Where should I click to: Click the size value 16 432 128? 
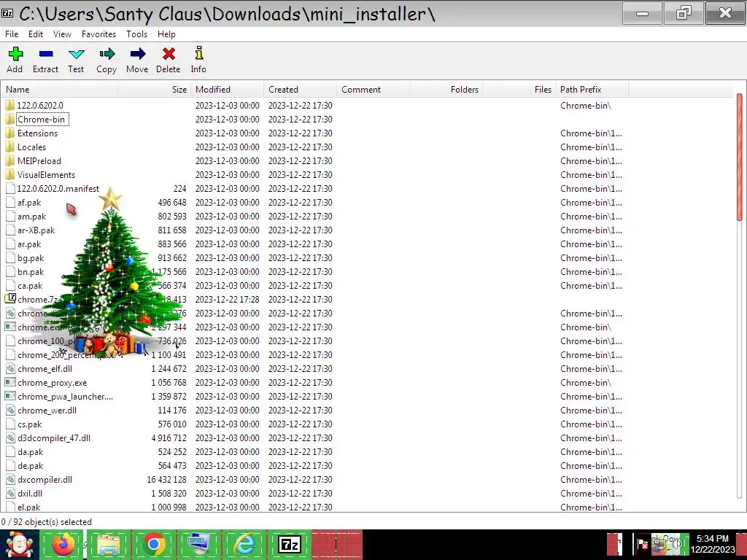pos(167,479)
